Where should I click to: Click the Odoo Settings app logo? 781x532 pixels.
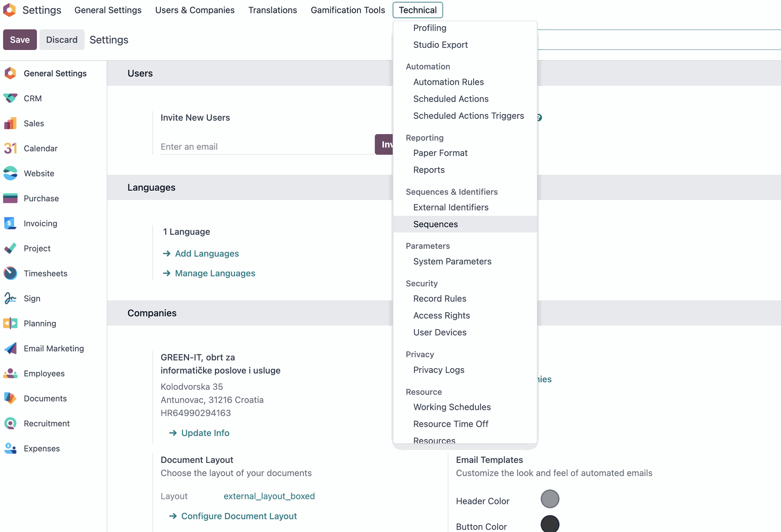coord(9,10)
